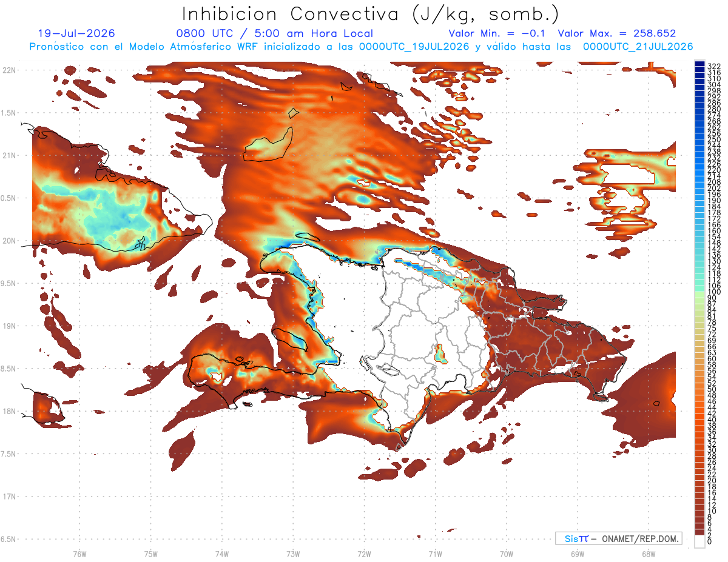
Task: Click the '18N' latitude label
Action: 9,411
